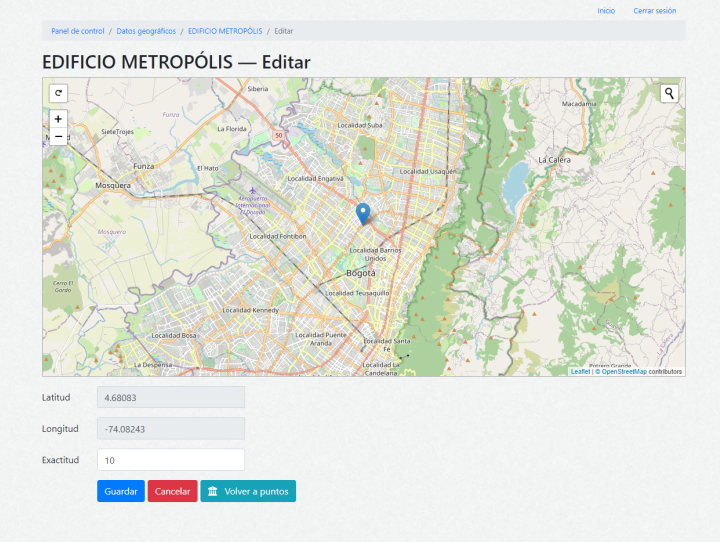720x542 pixels.
Task: Zoom in with the plus button
Action: (x=58, y=119)
